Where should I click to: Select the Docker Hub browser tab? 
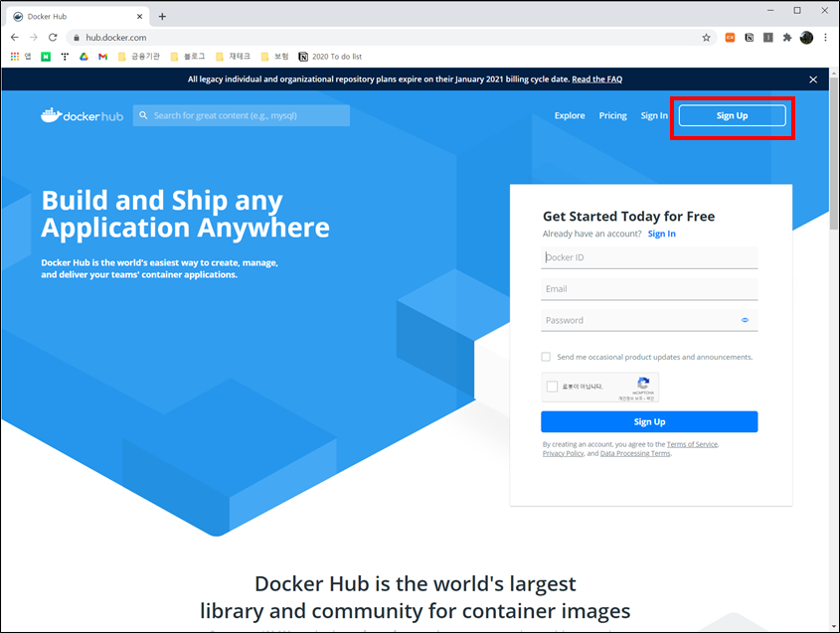click(78, 17)
